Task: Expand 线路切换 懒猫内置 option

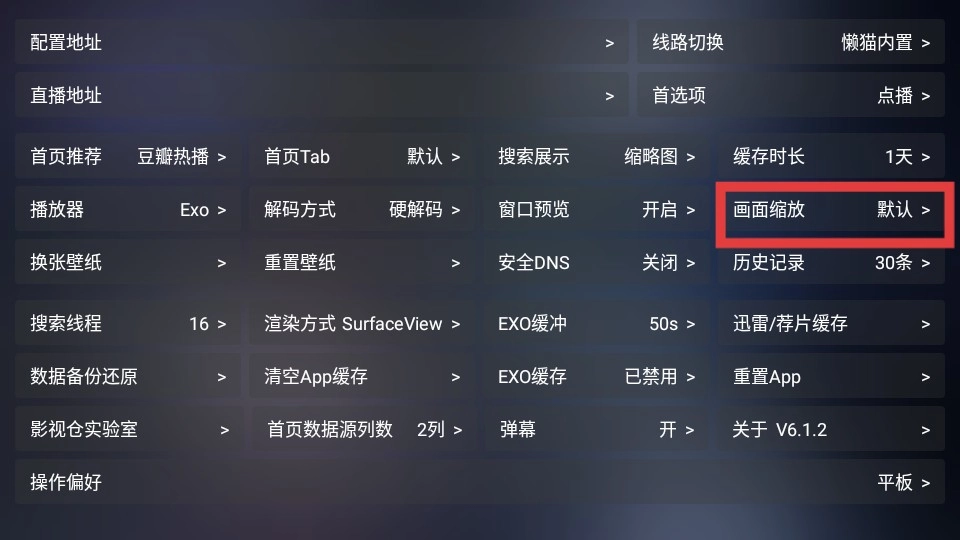Action: 791,42
